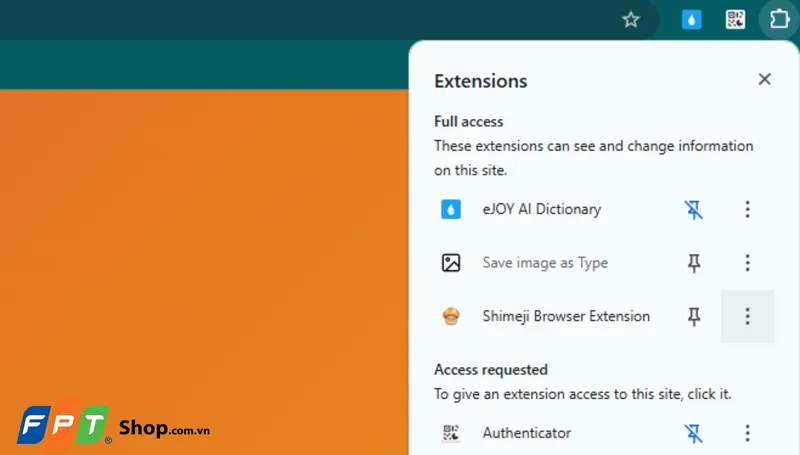Unpin eJOY AI Dictionary from toolbar
The height and width of the screenshot is (455, 800).
click(694, 209)
